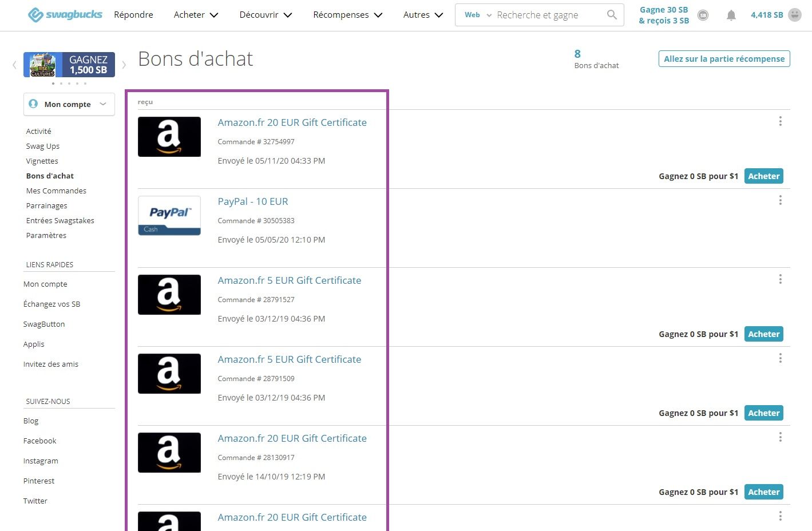Select the first promo carousel dot
The width and height of the screenshot is (812, 531).
(x=53, y=84)
